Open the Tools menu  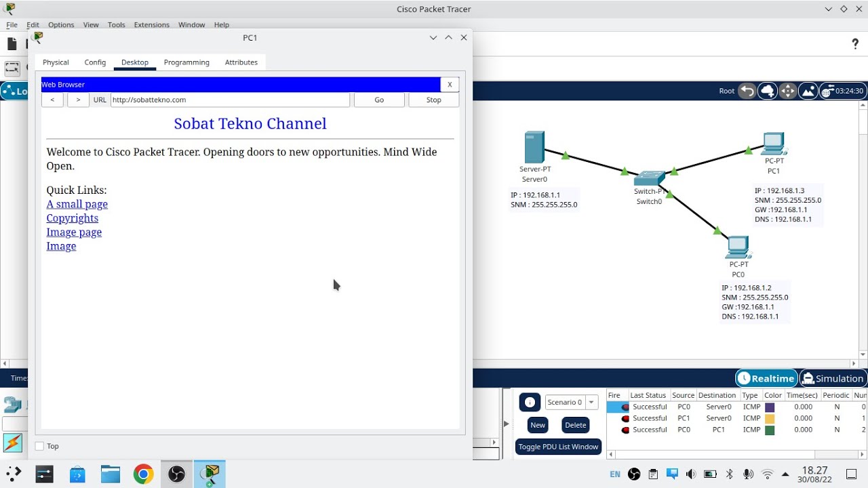coord(117,24)
